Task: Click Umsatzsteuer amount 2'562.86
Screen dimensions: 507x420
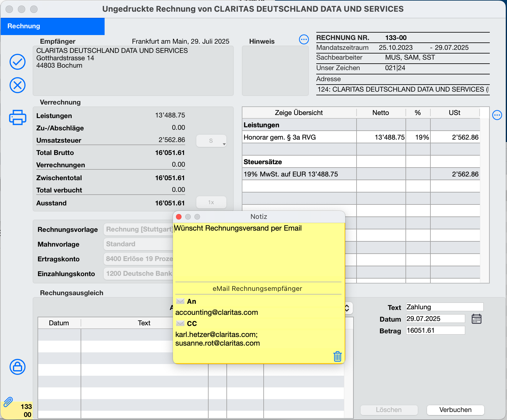Action: [172, 140]
